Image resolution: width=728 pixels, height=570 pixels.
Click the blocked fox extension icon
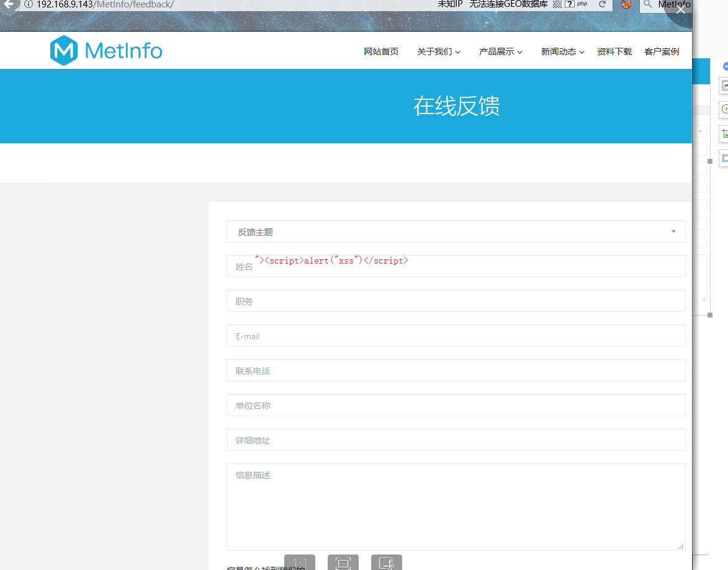click(x=626, y=4)
